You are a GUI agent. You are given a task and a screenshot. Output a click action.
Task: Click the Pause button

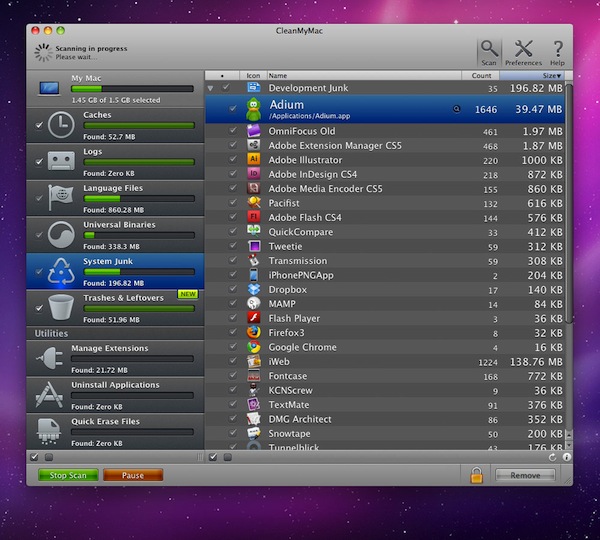(x=133, y=475)
